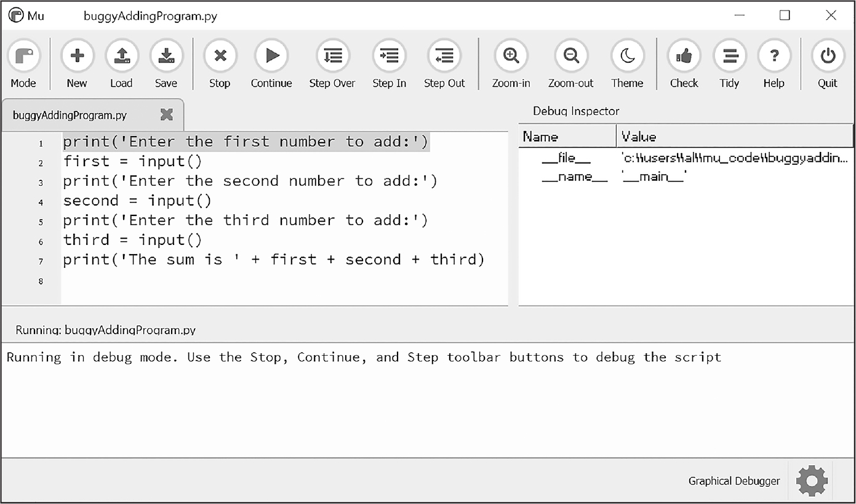The image size is (856, 504).
Task: Click the Debug Inspector panel title
Action: (x=576, y=111)
